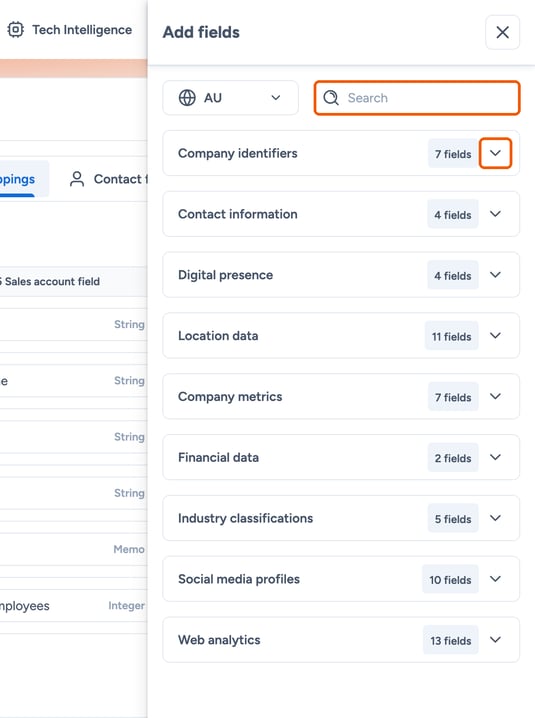The width and height of the screenshot is (535, 718).
Task: Click the 10 fields badge
Action: coord(450,580)
